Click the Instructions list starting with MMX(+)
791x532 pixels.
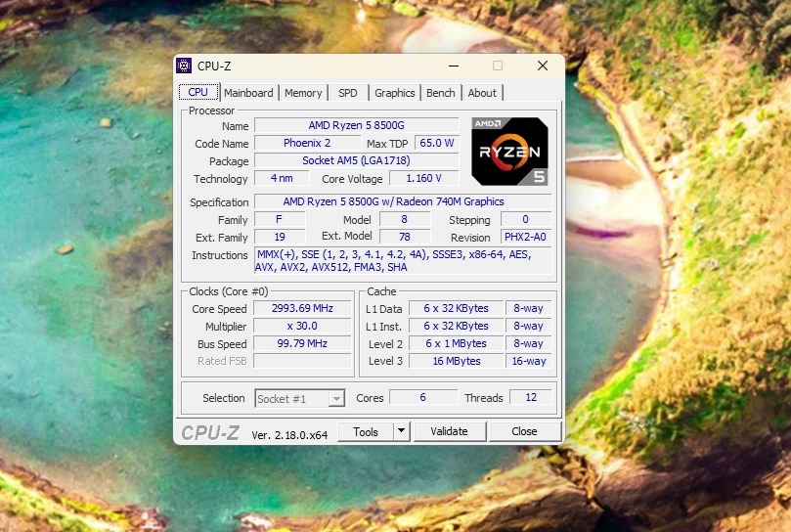(403, 260)
